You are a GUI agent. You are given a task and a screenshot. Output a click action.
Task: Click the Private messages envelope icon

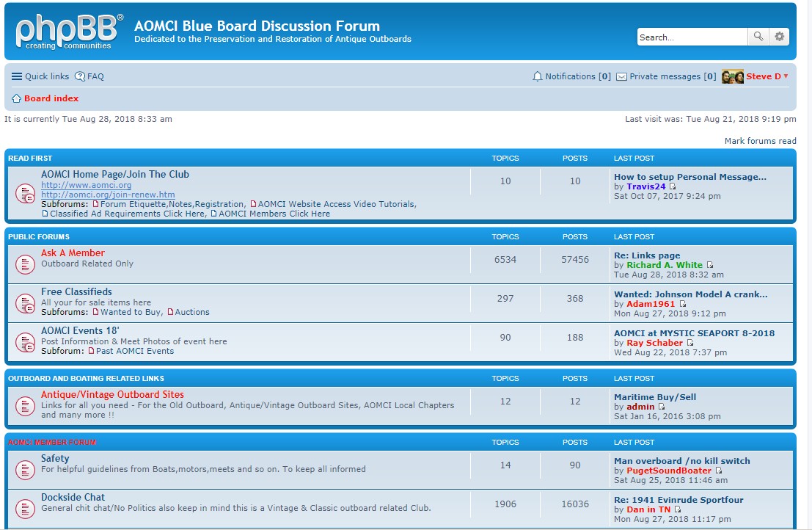pyautogui.click(x=621, y=76)
